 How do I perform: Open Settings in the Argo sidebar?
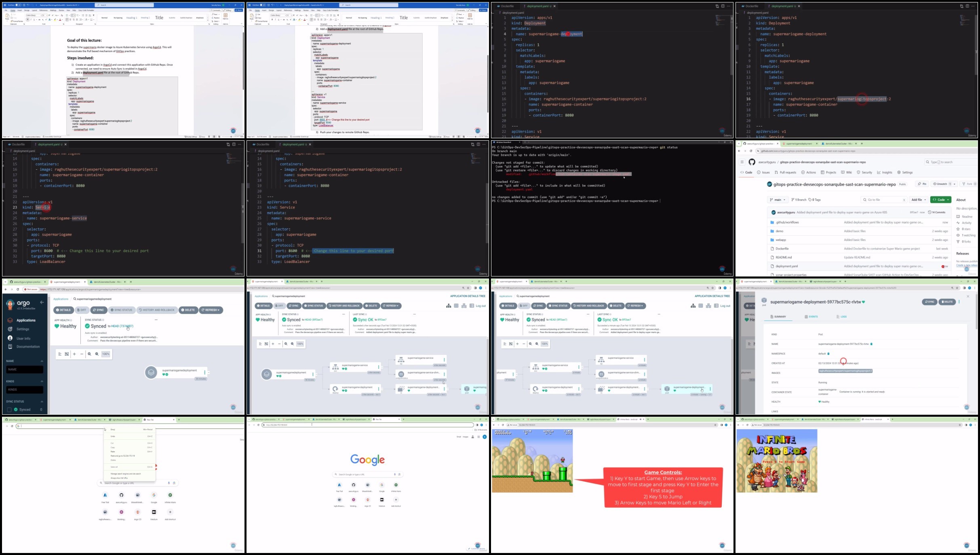[x=23, y=329]
